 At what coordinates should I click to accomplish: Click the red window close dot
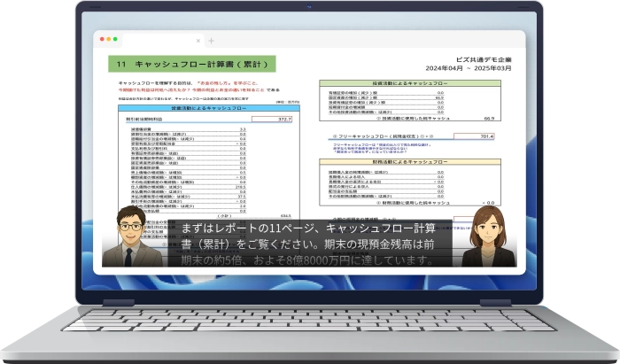[x=103, y=39]
